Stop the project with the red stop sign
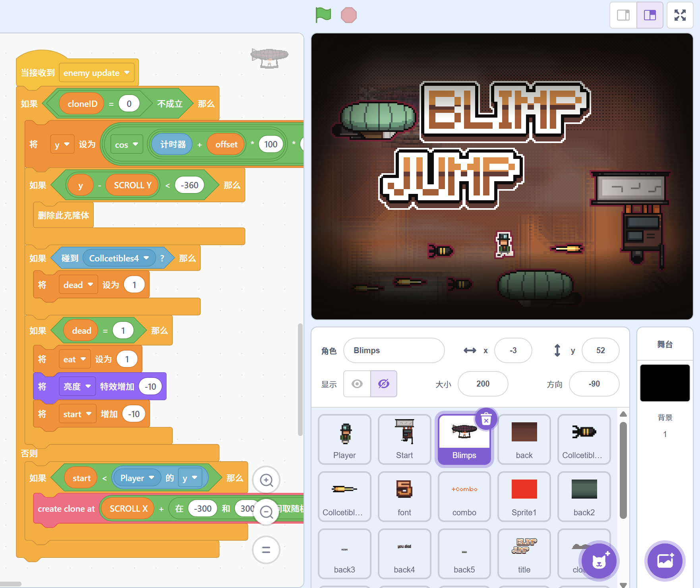The width and height of the screenshot is (700, 588). pos(349,15)
